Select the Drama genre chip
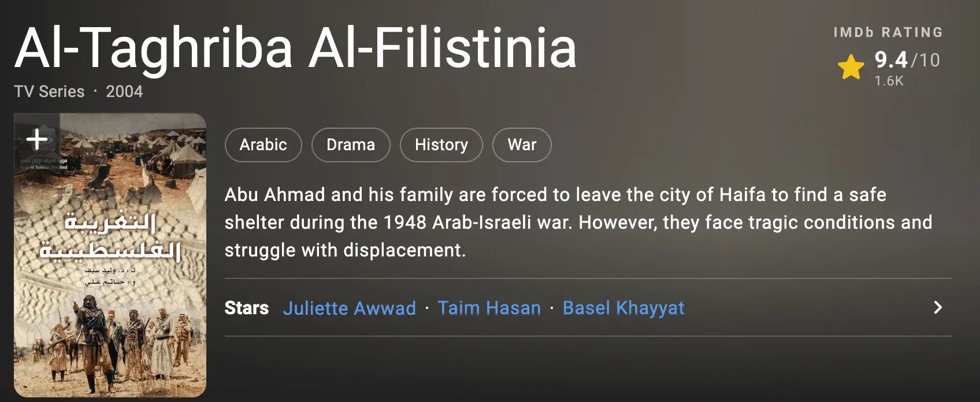Viewport: 980px width, 402px height. 350,144
